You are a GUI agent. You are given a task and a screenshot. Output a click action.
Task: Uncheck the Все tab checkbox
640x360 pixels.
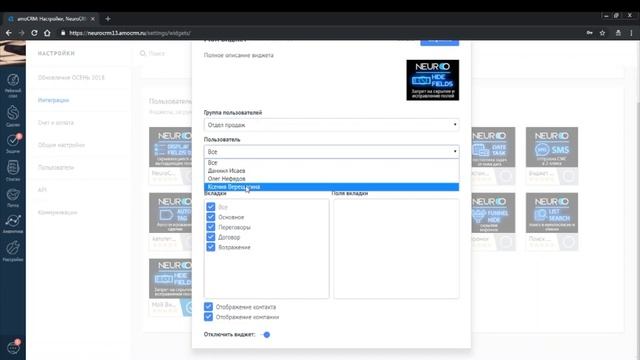click(x=211, y=207)
